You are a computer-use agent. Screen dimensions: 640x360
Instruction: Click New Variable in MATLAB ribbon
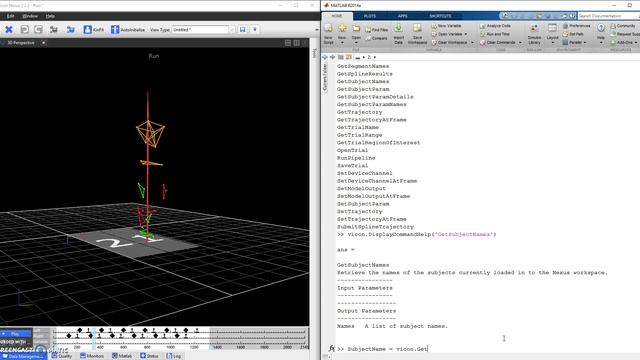point(446,26)
